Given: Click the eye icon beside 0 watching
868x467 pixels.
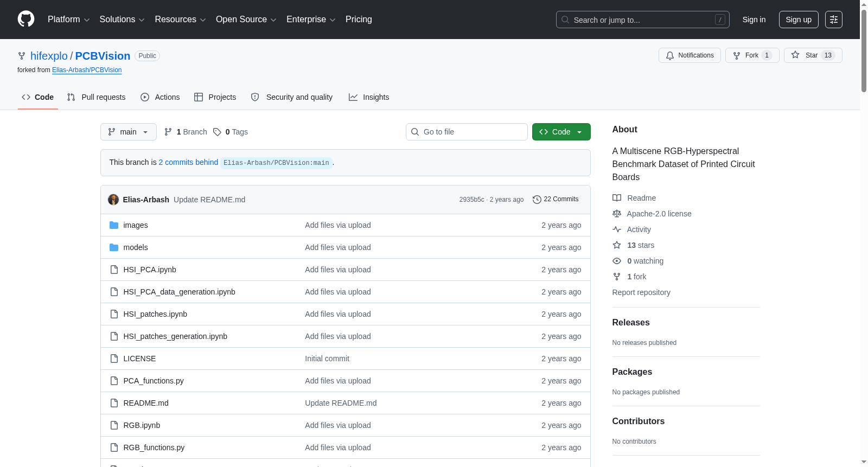Looking at the screenshot, I should [617, 261].
